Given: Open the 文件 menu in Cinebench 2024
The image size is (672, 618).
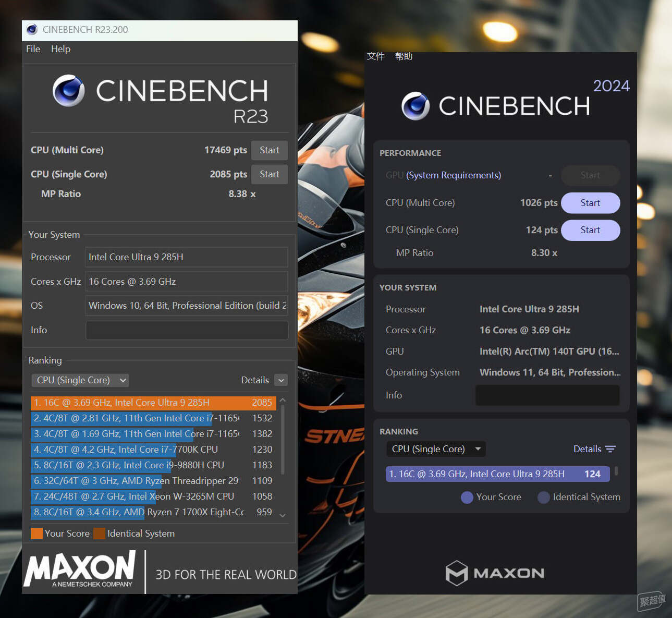Looking at the screenshot, I should 375,56.
